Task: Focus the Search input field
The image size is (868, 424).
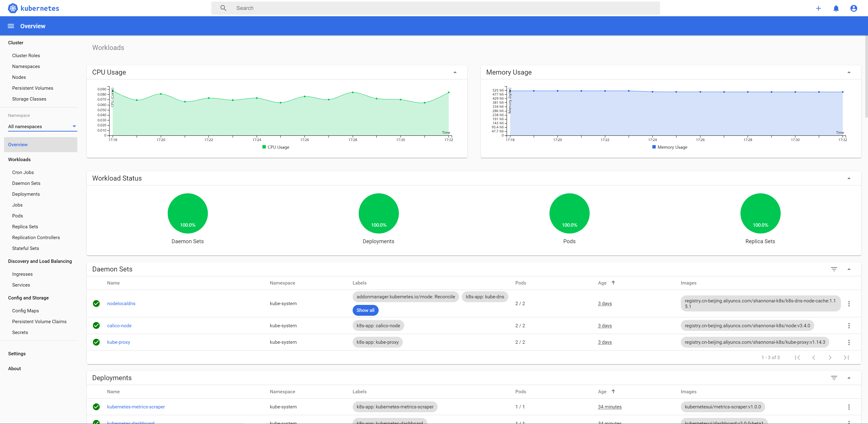Action: point(435,8)
